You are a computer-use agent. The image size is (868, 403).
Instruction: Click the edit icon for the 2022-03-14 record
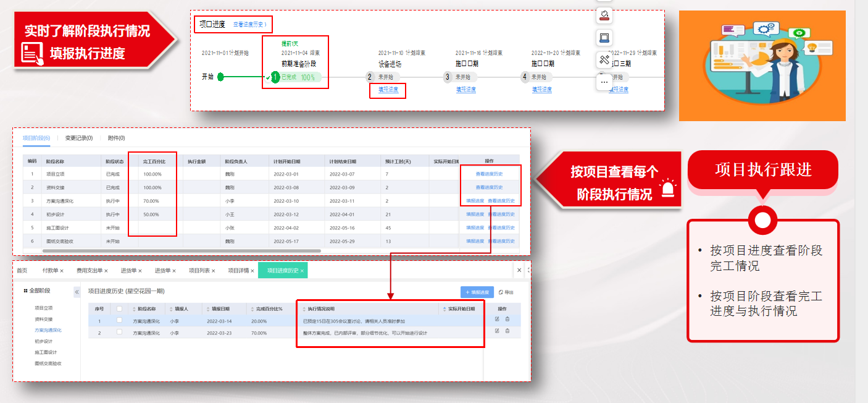(497, 319)
